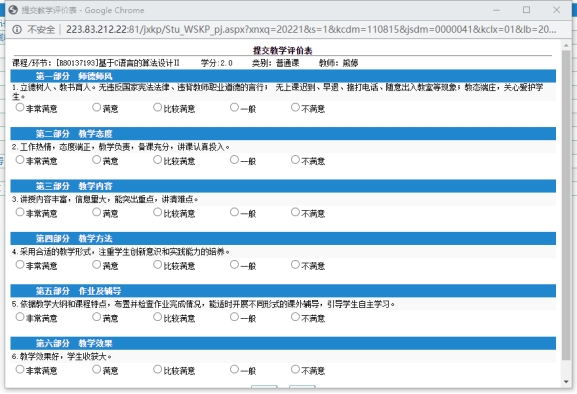The image size is (577, 394).
Task: Select 满意 for question 3 教学内容
Action: (96, 212)
